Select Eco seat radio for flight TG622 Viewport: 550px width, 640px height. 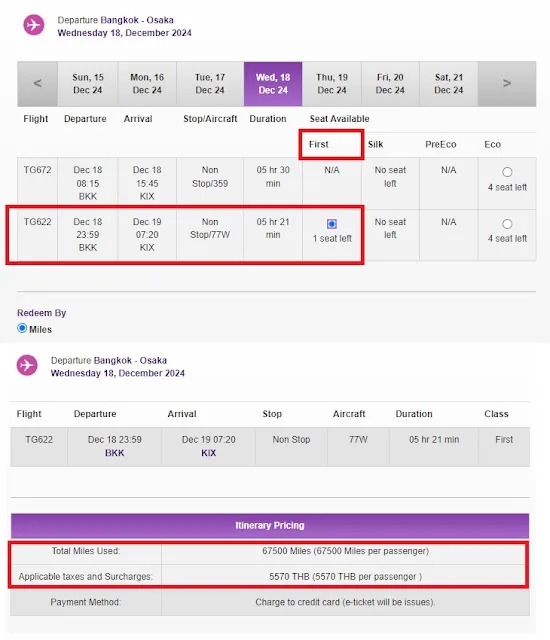tap(507, 224)
